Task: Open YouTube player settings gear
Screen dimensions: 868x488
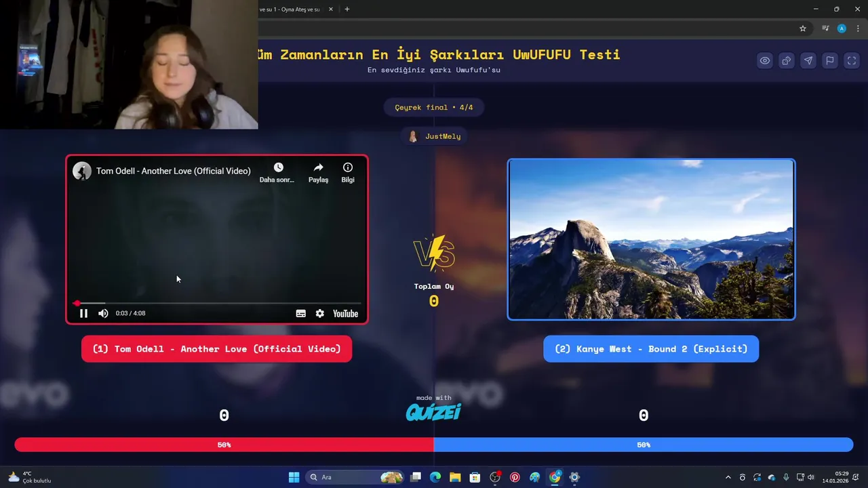Action: point(320,313)
